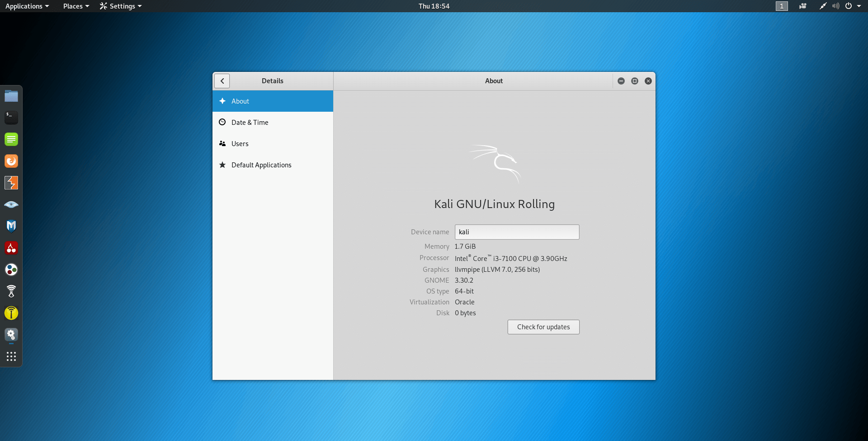The image size is (868, 441).
Task: Launch Firefox from the dock
Action: click(x=11, y=161)
